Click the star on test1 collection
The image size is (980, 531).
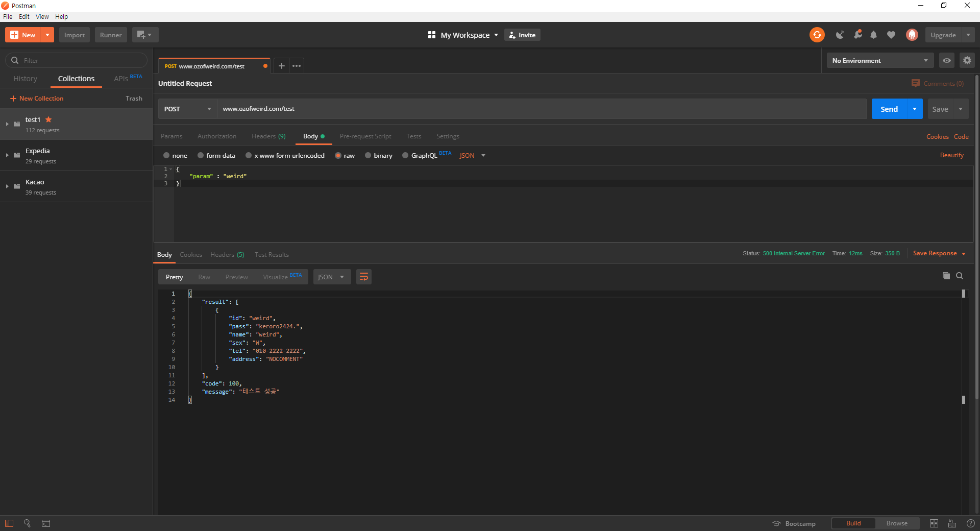48,119
